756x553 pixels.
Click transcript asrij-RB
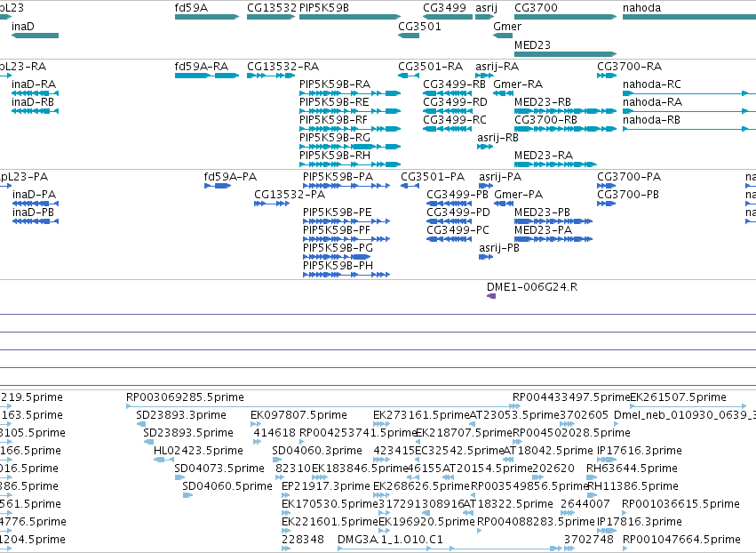click(x=485, y=147)
